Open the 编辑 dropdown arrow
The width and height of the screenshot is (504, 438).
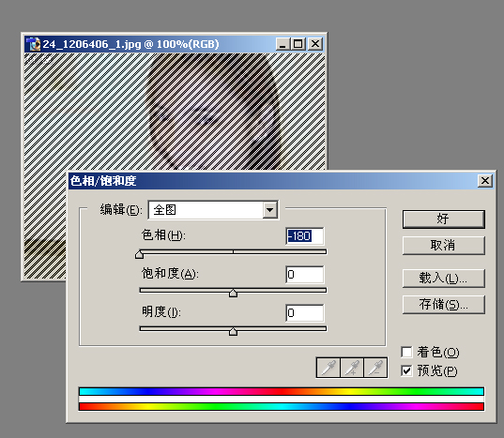click(x=270, y=210)
